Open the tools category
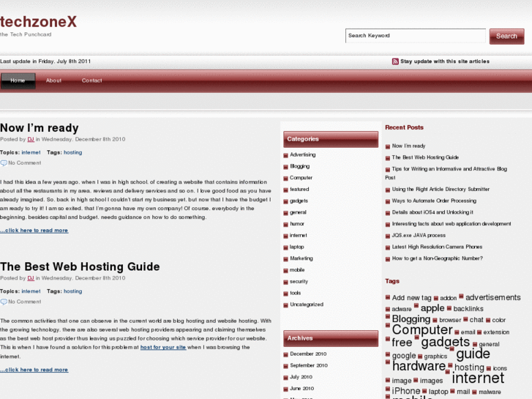 tap(295, 293)
